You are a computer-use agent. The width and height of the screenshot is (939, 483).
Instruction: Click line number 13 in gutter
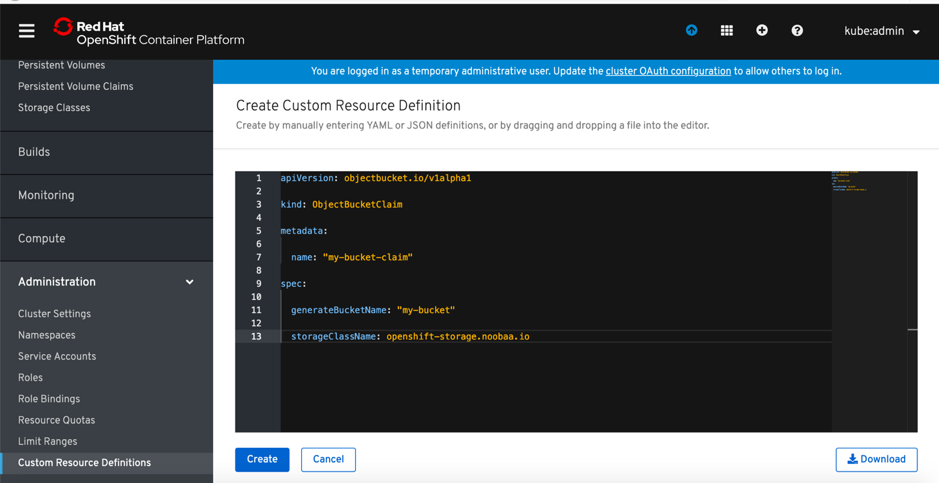click(256, 336)
